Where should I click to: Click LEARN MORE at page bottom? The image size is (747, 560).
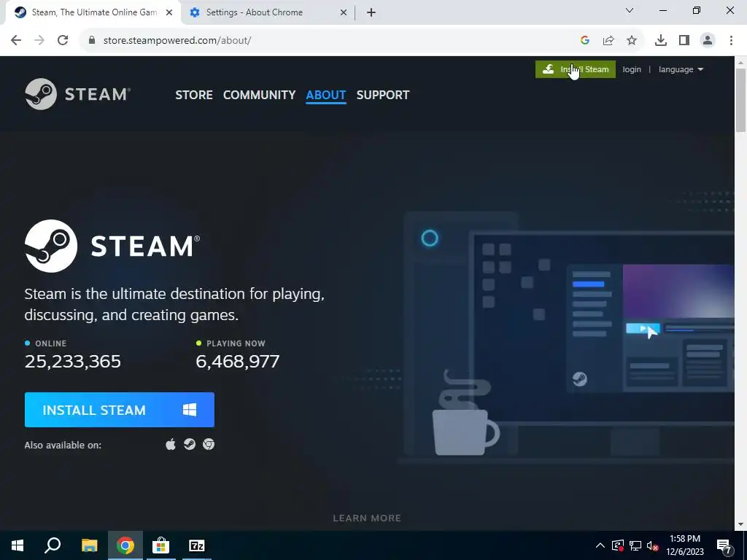pyautogui.click(x=367, y=518)
